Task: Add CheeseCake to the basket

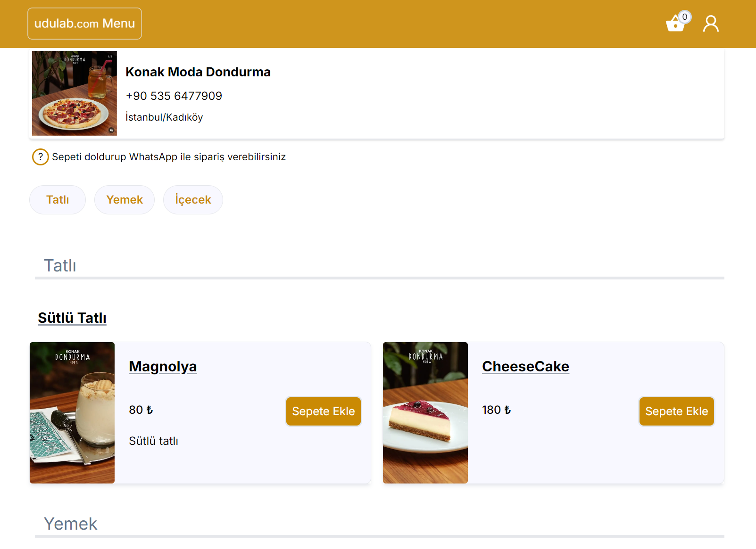Action: click(x=676, y=411)
